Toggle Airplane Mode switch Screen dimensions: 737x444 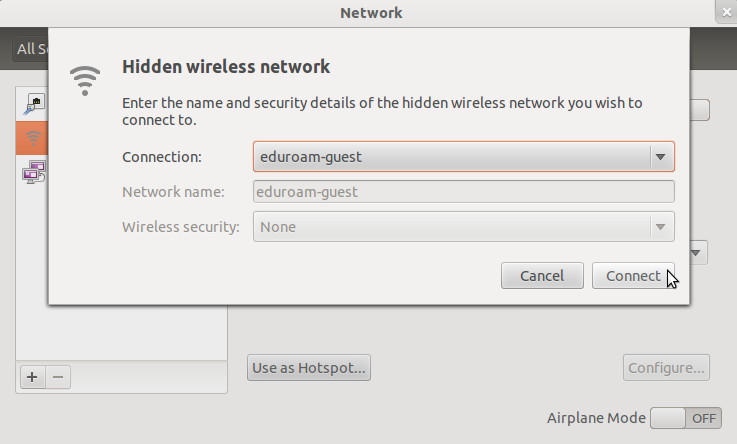(686, 418)
